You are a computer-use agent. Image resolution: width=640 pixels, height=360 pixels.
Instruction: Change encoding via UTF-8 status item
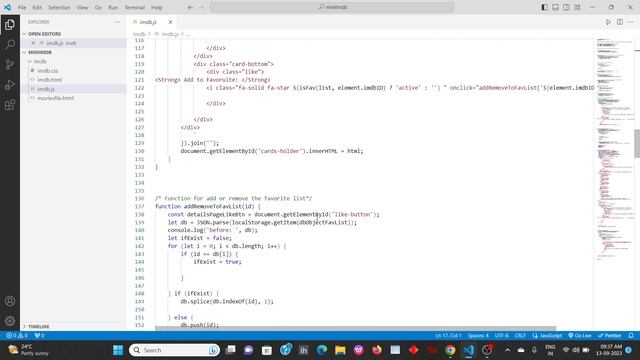point(502,336)
